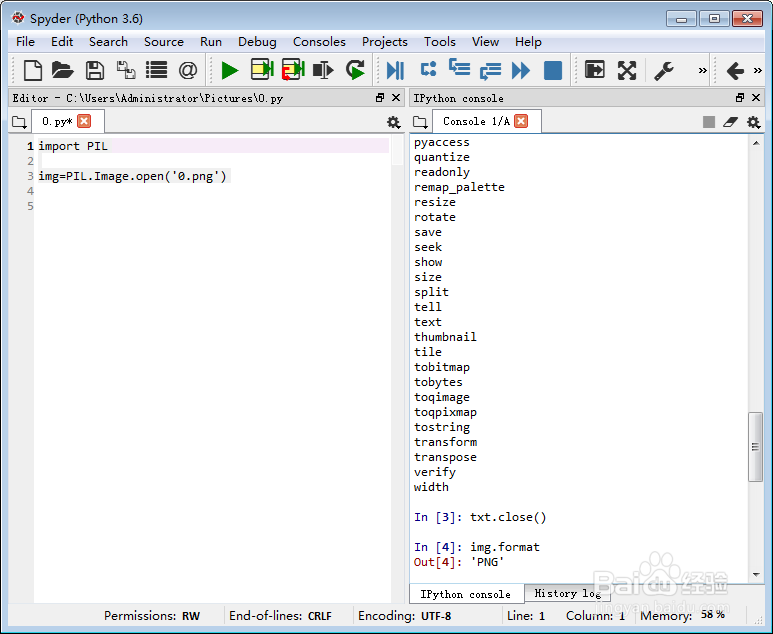
Task: Click the debugger Run current line icon
Action: [x=428, y=69]
